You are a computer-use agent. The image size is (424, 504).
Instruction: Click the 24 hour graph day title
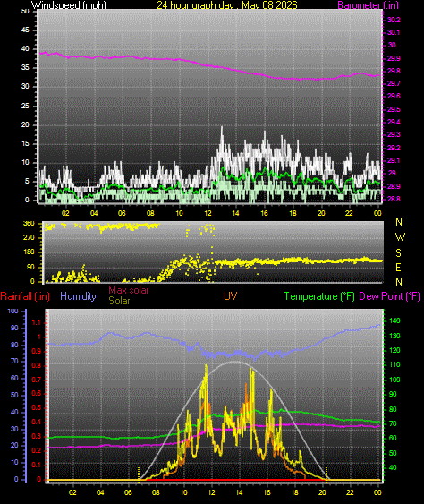click(x=227, y=5)
